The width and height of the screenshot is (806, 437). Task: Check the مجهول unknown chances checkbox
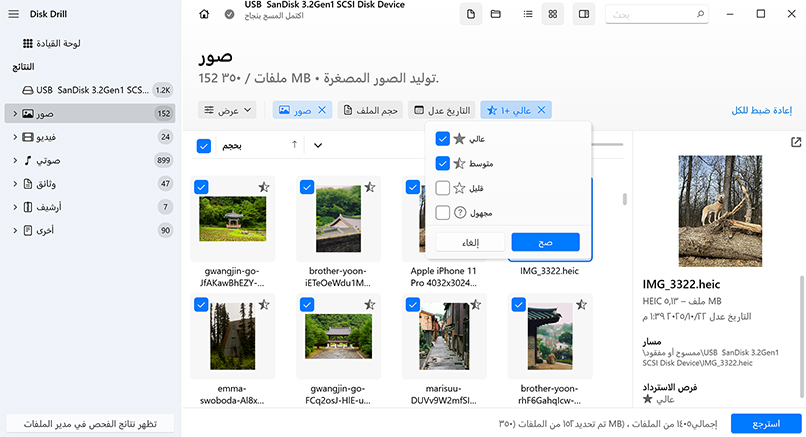click(x=443, y=212)
